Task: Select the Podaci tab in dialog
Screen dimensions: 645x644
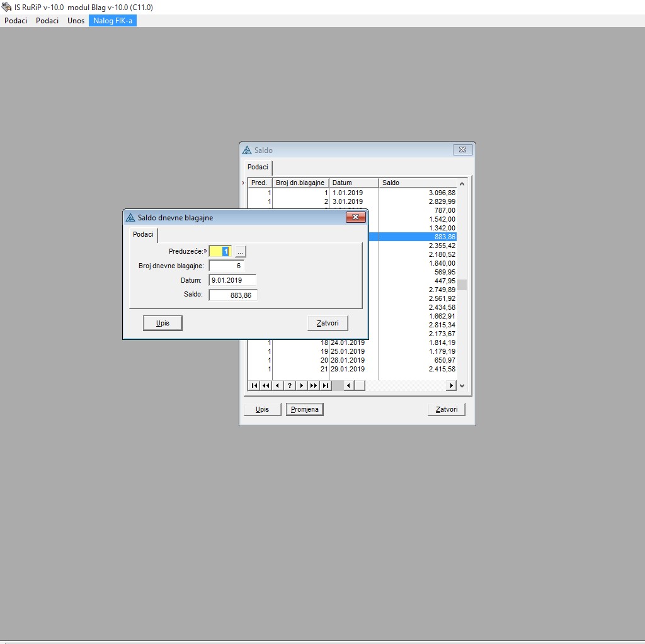Action: pyautogui.click(x=143, y=234)
